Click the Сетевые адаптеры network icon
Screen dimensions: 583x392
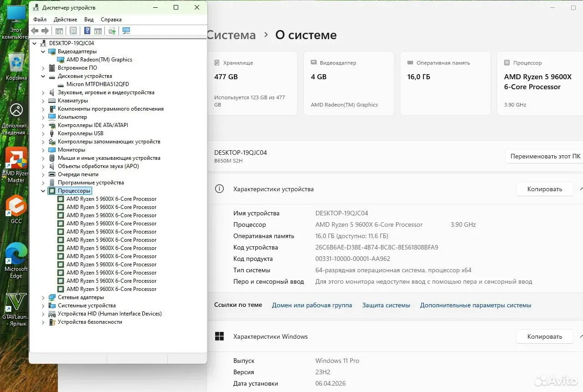point(52,297)
